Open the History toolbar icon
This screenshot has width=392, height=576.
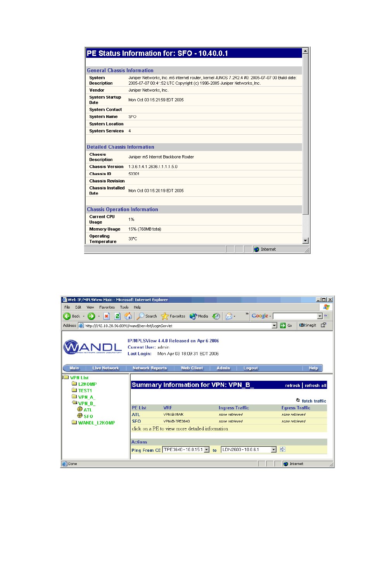point(216,316)
